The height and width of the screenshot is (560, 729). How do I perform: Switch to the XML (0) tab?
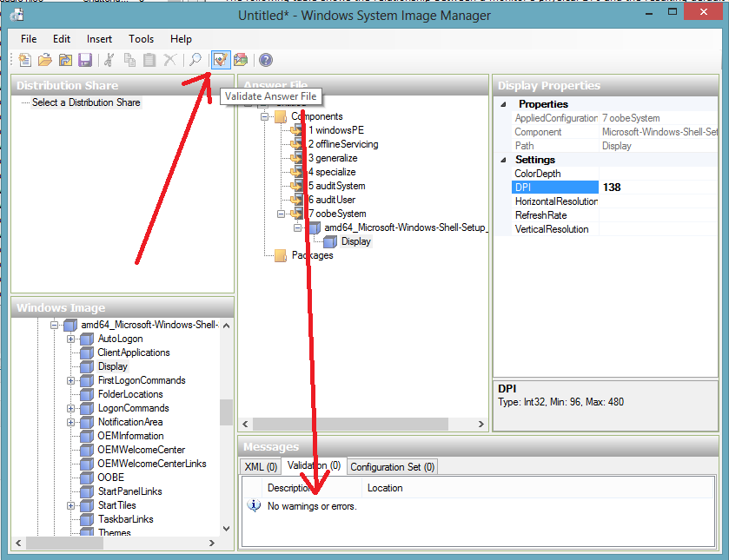pos(261,466)
